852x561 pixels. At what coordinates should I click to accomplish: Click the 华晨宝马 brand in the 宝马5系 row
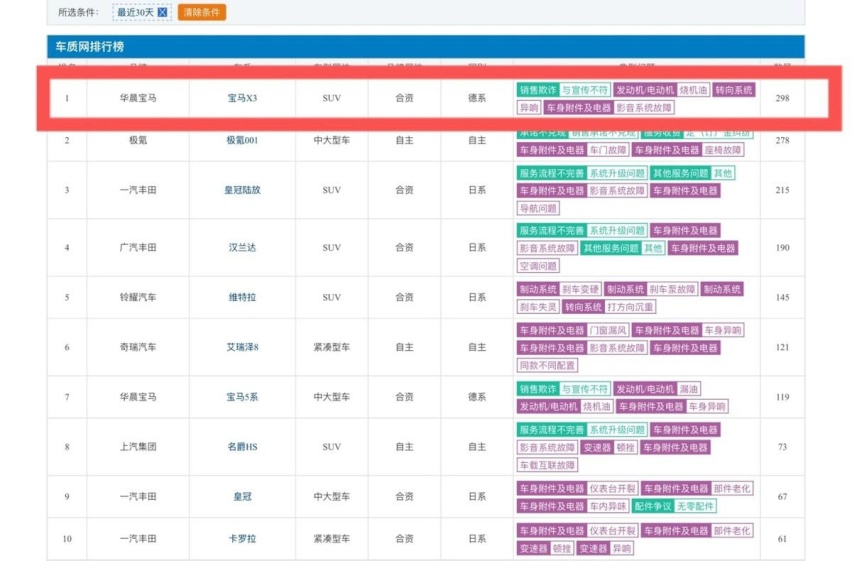(138, 397)
